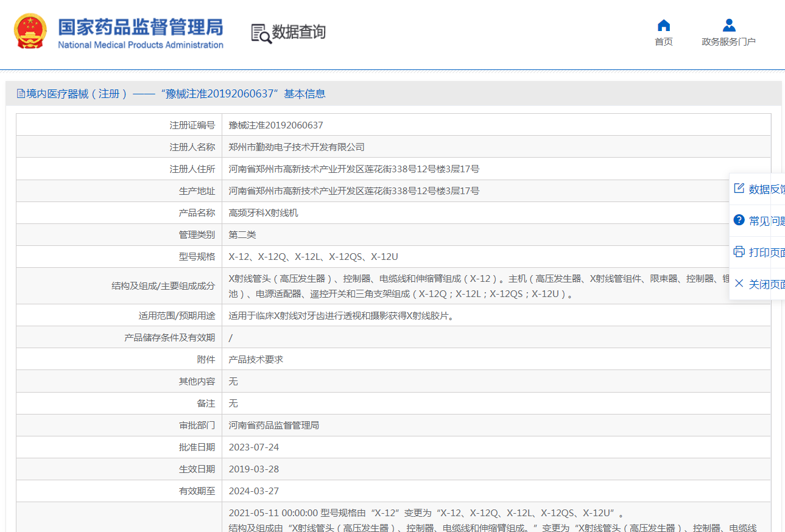The height and width of the screenshot is (532, 785).
Task: Click the 产品技术要求 attachment text
Action: click(x=256, y=359)
